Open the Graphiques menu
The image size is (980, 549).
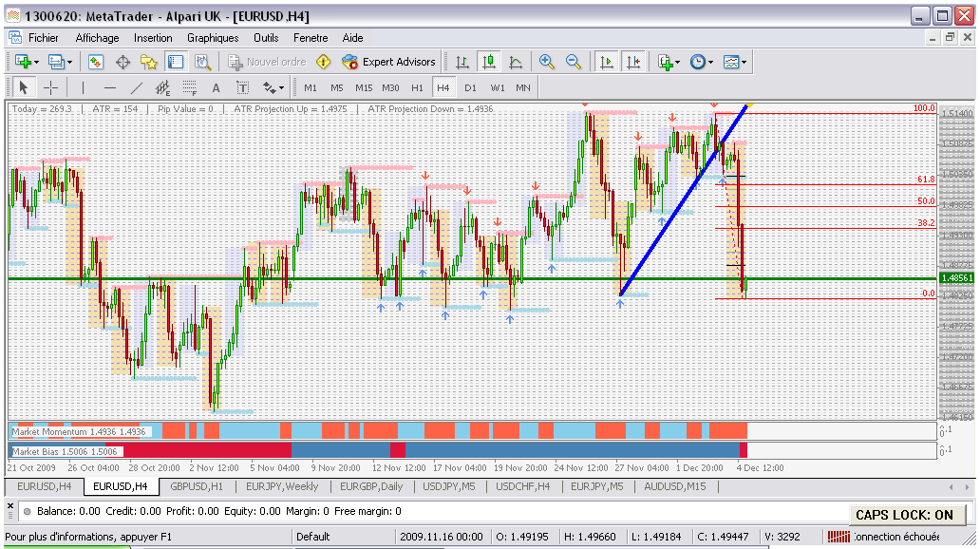point(213,38)
